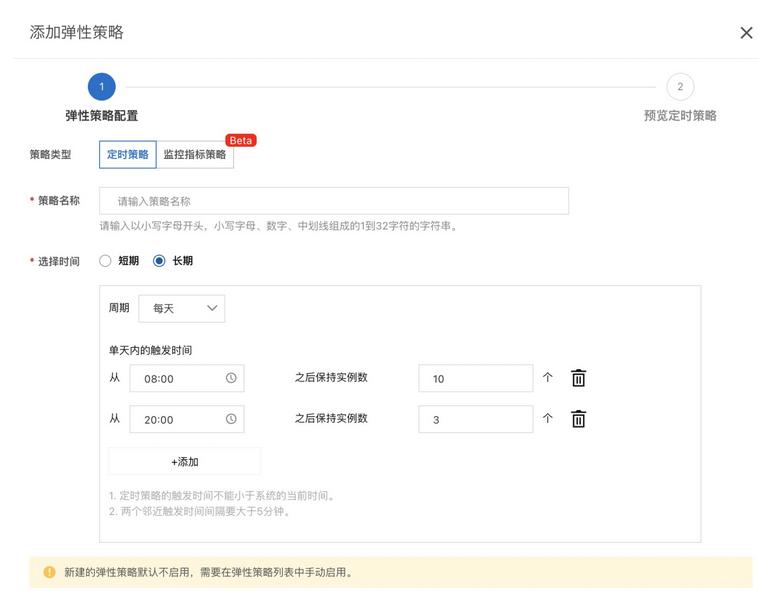The image size is (759, 597).
Task: Click the +添加 button
Action: (185, 461)
